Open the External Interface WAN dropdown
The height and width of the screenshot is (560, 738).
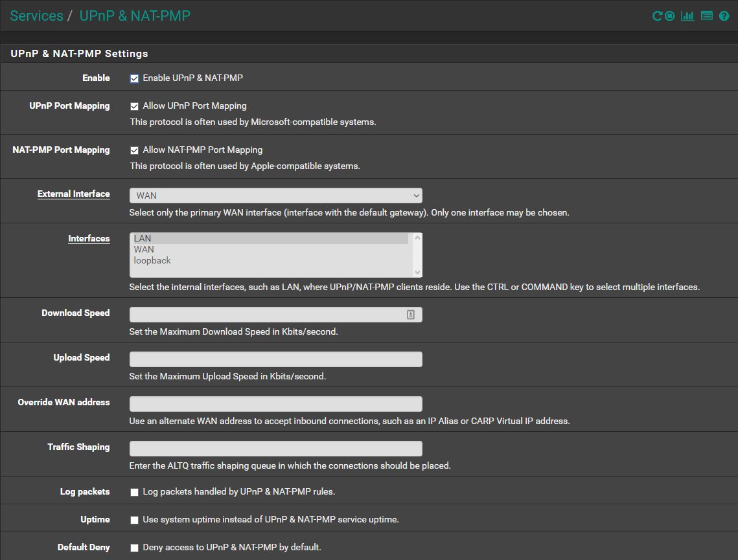275,196
